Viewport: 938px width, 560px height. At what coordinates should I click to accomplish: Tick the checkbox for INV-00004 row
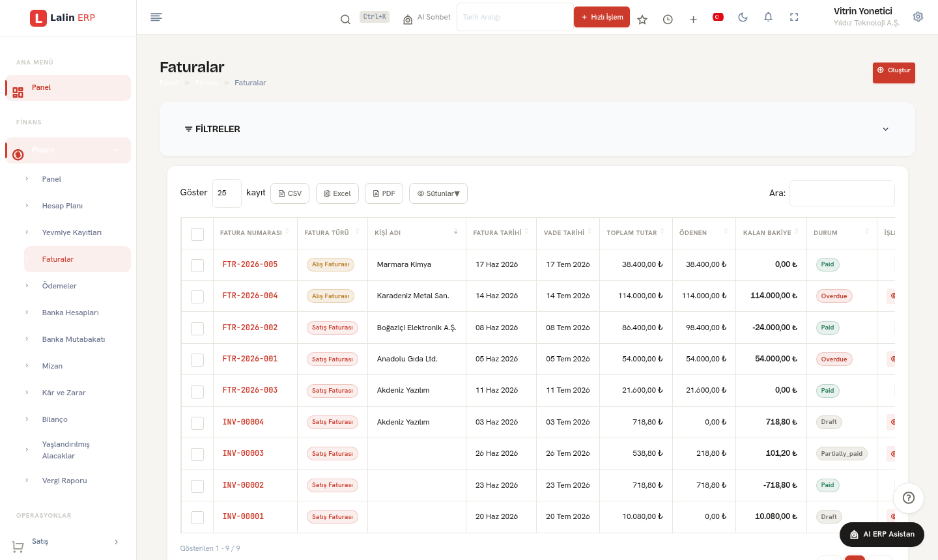point(197,423)
